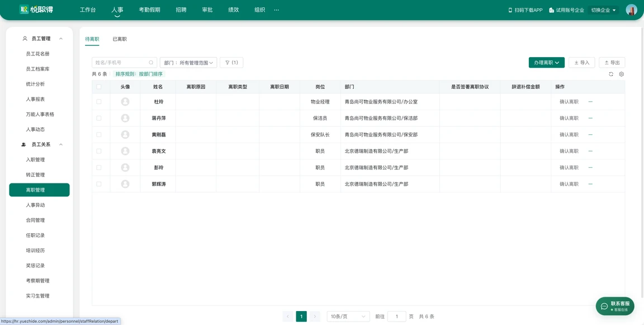The height and width of the screenshot is (325, 644).
Task: Open 实习生管理 in the sidebar
Action: click(x=37, y=296)
